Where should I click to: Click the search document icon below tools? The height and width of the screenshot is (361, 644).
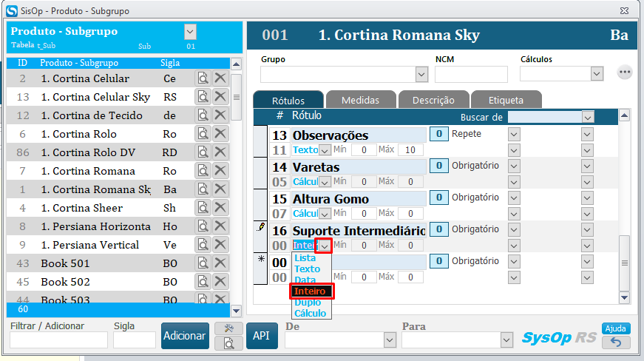228,343
